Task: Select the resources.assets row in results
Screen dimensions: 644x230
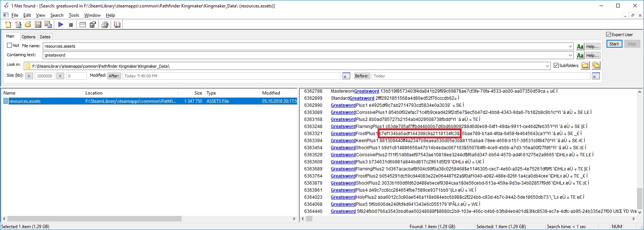Action: tap(149, 101)
